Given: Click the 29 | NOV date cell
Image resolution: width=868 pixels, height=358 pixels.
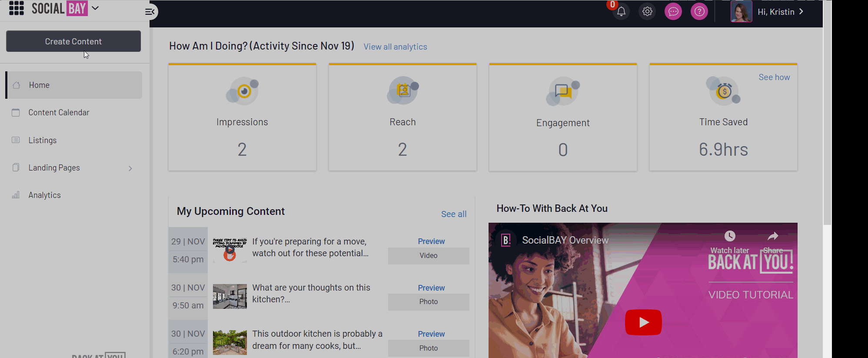Looking at the screenshot, I should [x=188, y=241].
